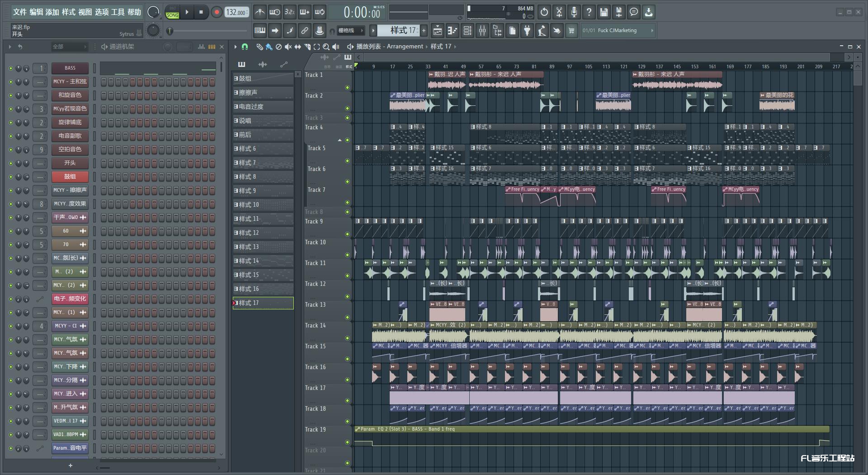This screenshot has height=475, width=868.
Task: Toggle playlist magnet snap icon
Action: point(245,47)
